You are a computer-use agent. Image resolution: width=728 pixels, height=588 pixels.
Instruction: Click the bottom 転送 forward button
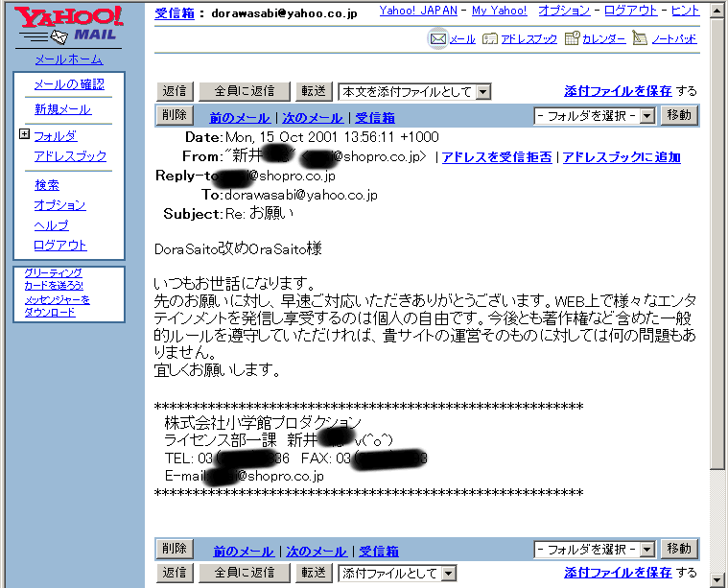coord(314,573)
